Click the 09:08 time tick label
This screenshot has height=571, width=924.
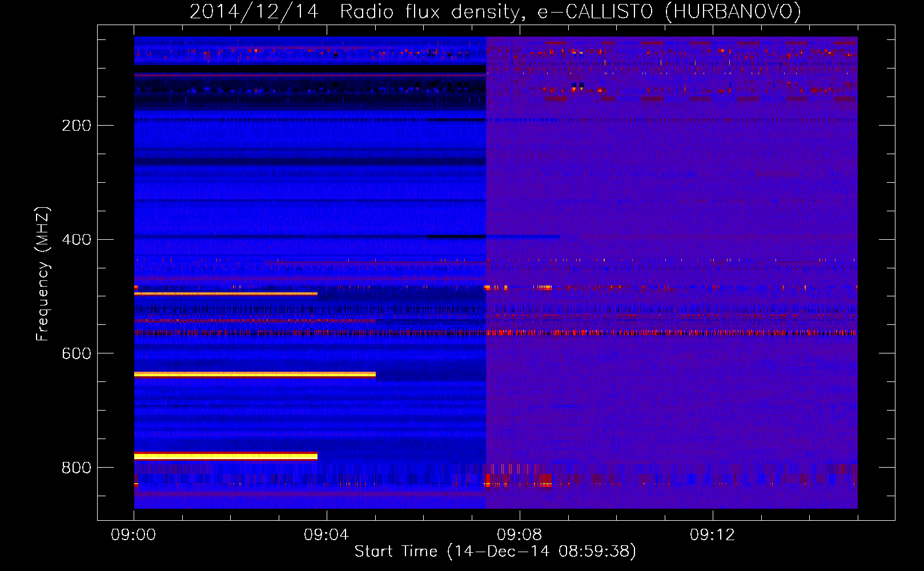pos(519,535)
